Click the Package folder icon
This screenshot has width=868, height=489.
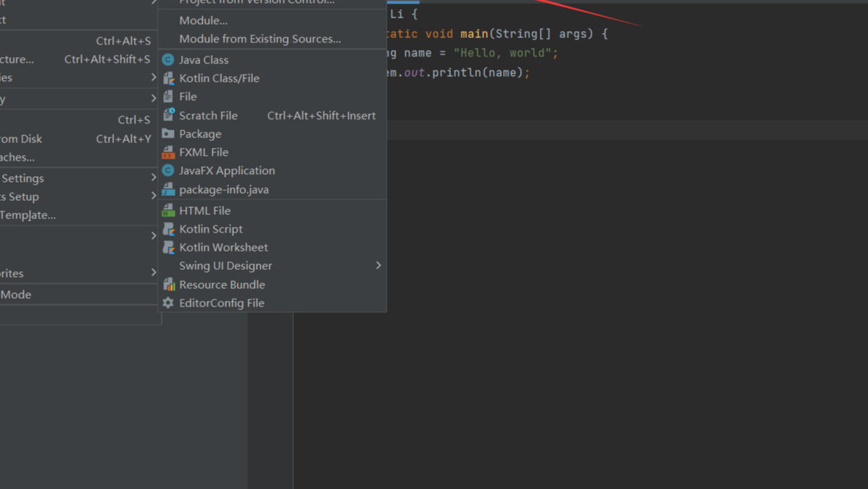tap(168, 134)
